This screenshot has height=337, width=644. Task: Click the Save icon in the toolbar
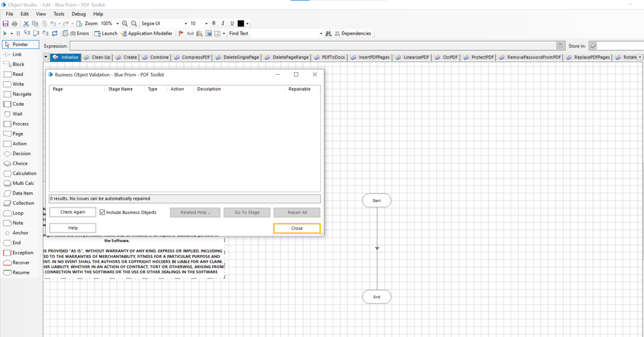click(x=6, y=24)
